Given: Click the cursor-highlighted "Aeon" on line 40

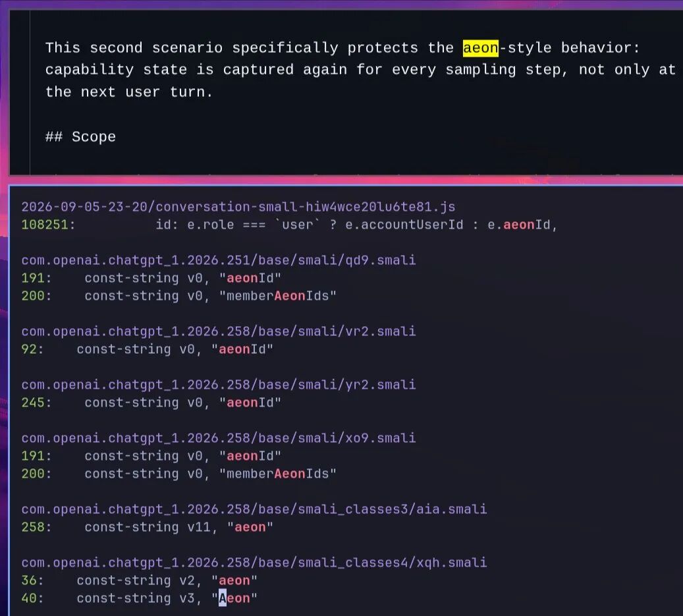Looking at the screenshot, I should pyautogui.click(x=234, y=598).
